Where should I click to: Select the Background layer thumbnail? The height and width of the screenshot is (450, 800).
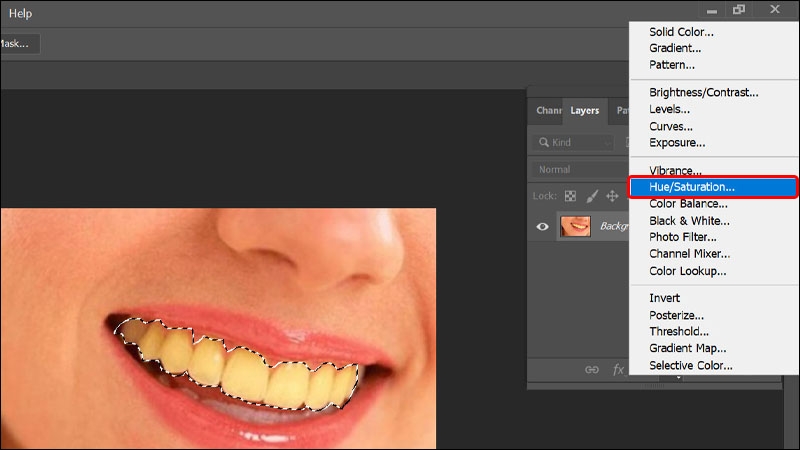coord(576,226)
